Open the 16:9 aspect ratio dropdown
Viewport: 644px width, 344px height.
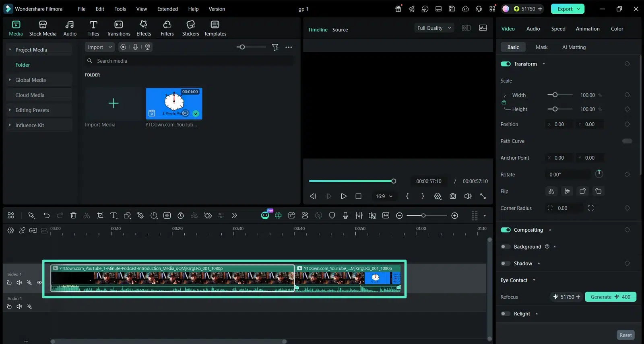click(384, 196)
